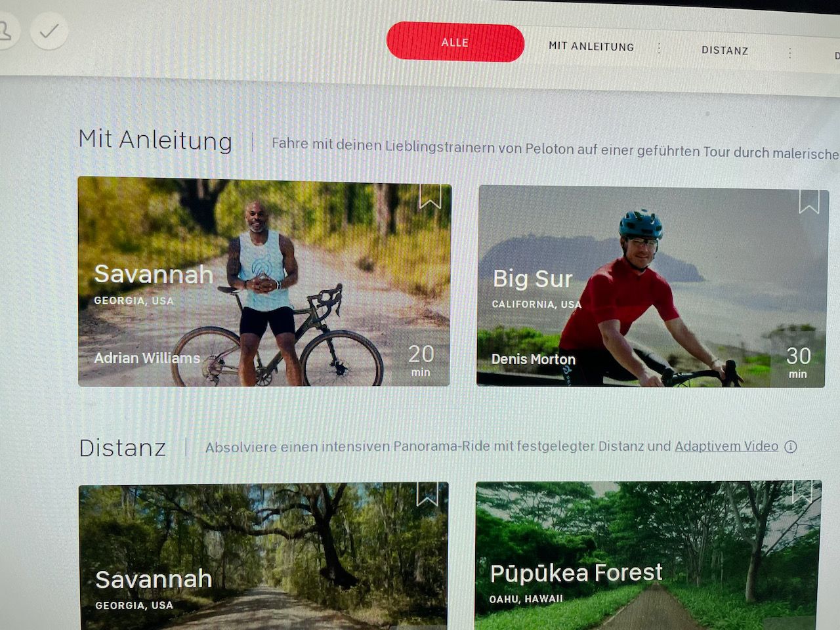This screenshot has width=840, height=630.
Task: Click the Mit Anleitung section heading
Action: pyautogui.click(x=156, y=140)
